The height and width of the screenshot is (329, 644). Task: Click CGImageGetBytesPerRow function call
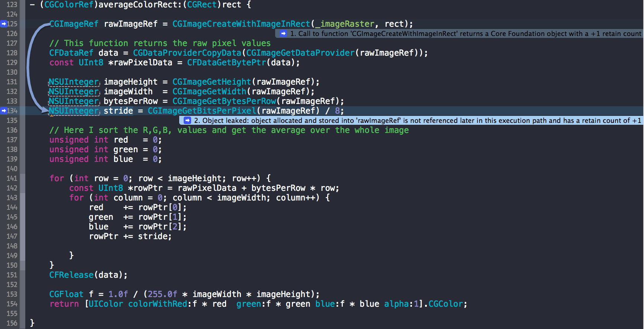coord(224,101)
